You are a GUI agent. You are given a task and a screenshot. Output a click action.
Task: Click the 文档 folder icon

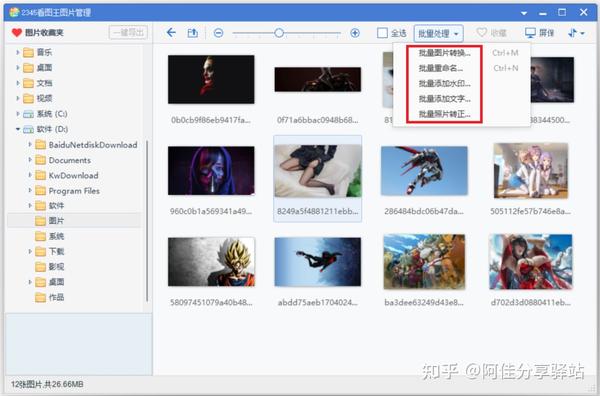(28, 83)
